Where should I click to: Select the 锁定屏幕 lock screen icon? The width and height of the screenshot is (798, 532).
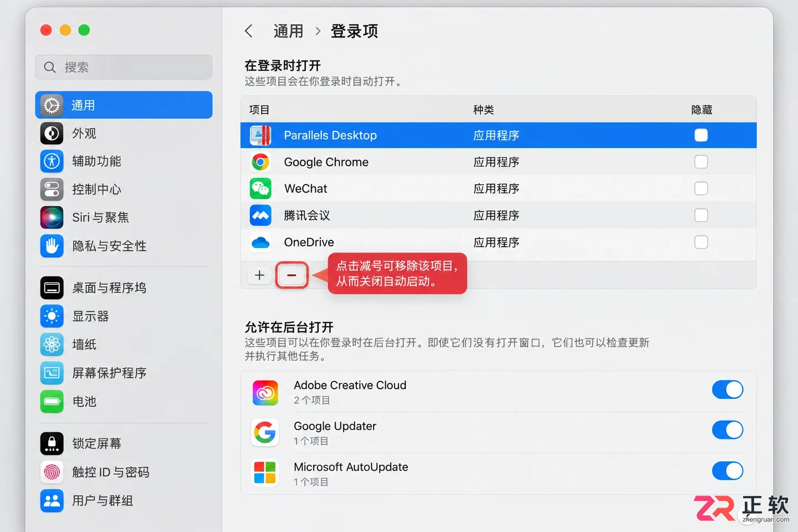[x=52, y=443]
